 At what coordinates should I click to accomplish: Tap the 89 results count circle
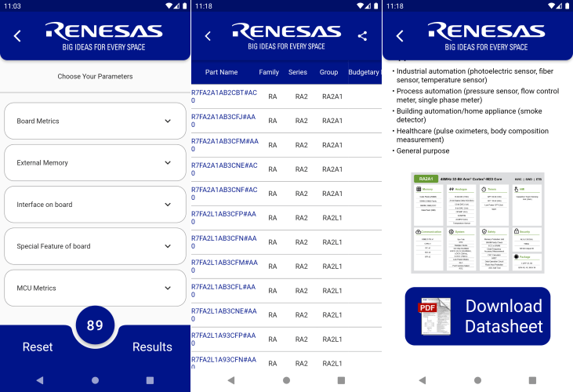95,325
